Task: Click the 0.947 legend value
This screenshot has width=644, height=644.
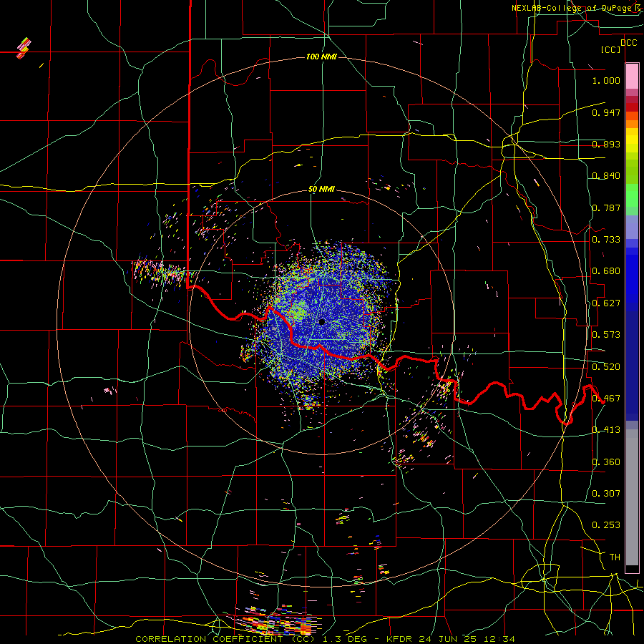Action: (606, 112)
